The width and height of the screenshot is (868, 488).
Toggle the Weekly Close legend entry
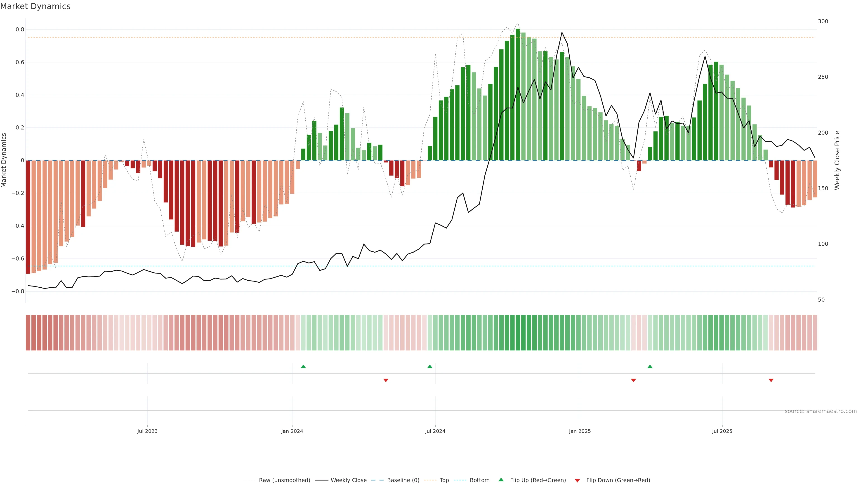coord(348,480)
